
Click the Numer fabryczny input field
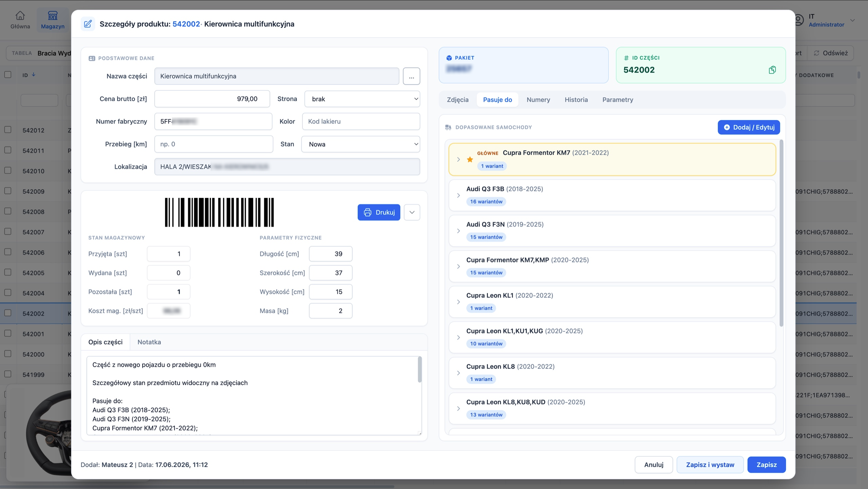(213, 121)
